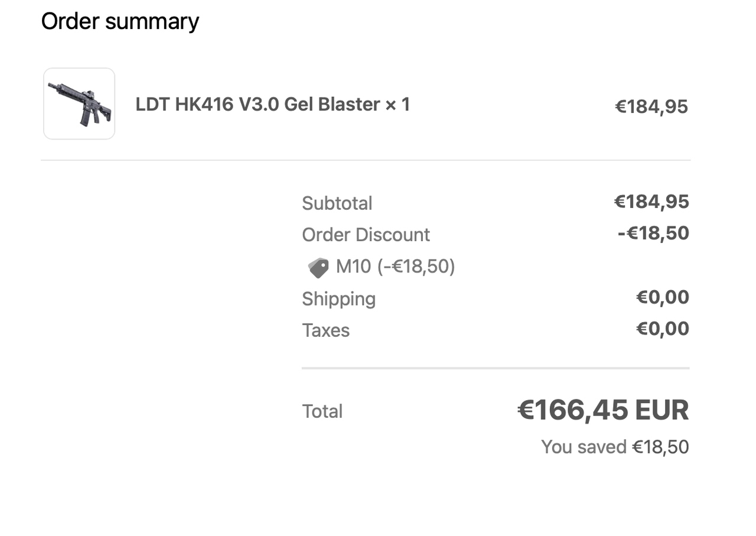Image resolution: width=756 pixels, height=536 pixels.
Task: Click the product line price €184,95
Action: click(651, 107)
